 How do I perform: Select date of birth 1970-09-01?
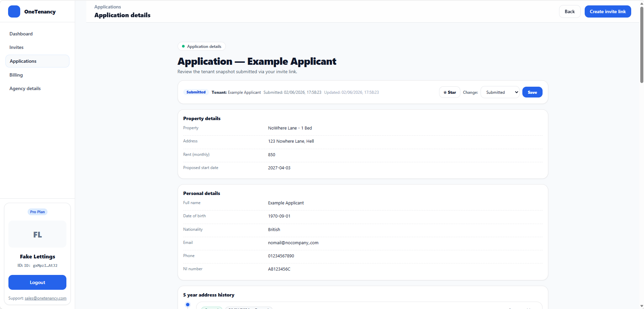[279, 216]
